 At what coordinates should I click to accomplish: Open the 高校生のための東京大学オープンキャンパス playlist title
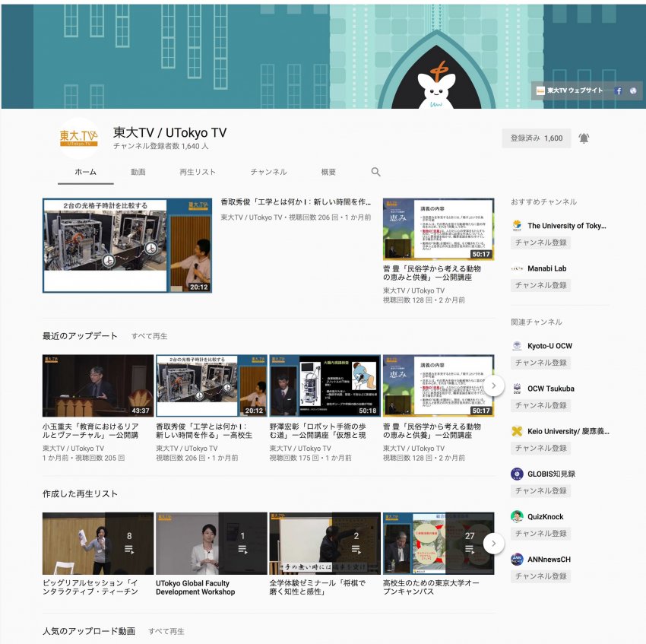[x=432, y=587]
